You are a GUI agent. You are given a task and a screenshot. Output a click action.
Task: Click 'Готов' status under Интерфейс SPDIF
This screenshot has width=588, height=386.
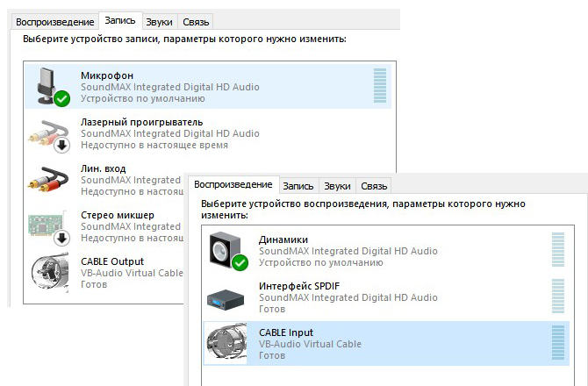(x=272, y=309)
